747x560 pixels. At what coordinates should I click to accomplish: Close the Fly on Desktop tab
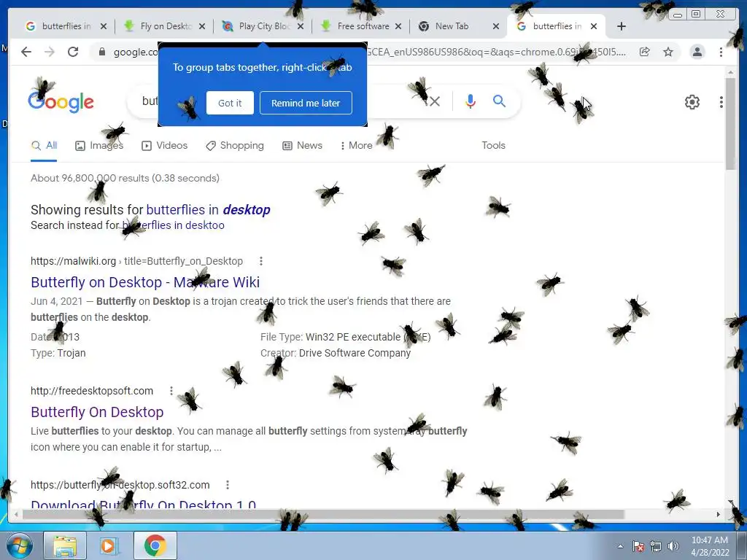[x=202, y=27]
